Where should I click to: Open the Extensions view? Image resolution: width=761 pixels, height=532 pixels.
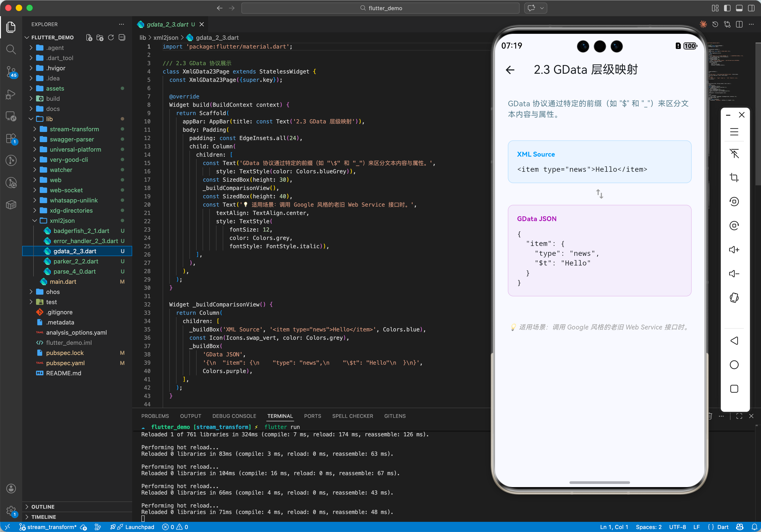11,139
